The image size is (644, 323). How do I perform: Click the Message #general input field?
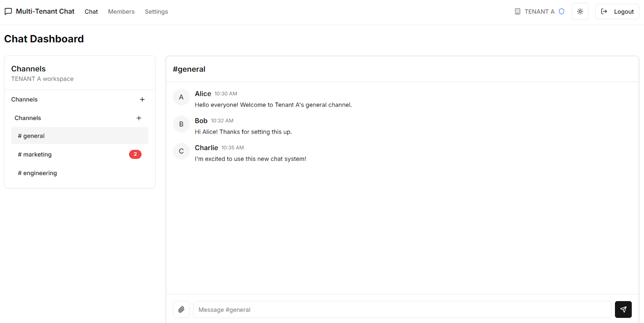[402, 309]
